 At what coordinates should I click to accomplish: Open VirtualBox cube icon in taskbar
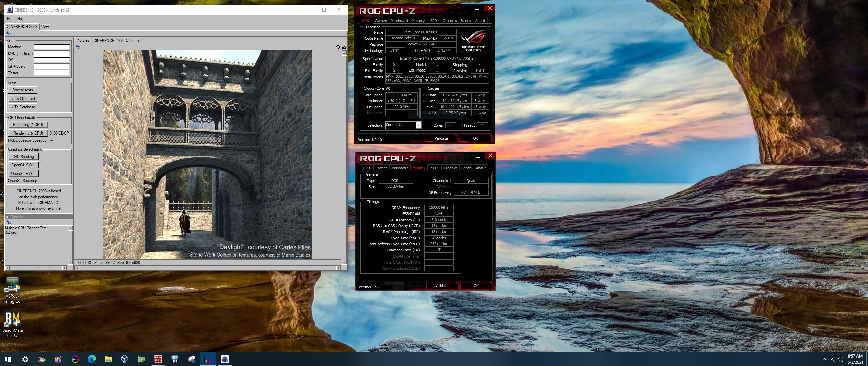pyautogui.click(x=125, y=359)
